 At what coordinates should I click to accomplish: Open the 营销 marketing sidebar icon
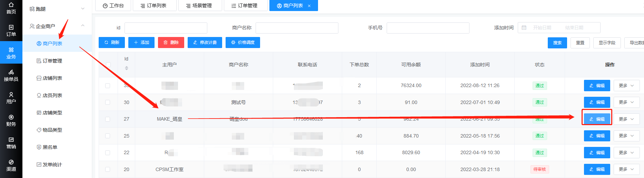[x=11, y=143]
